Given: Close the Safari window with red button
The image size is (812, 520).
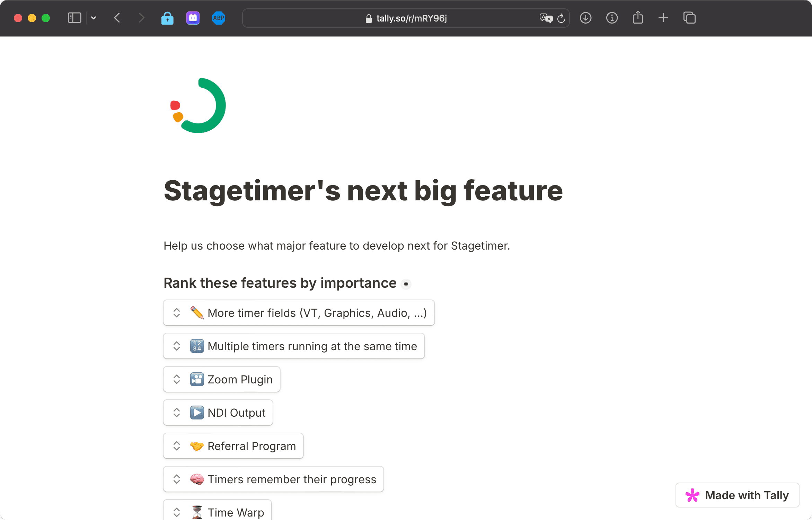Looking at the screenshot, I should (18, 18).
